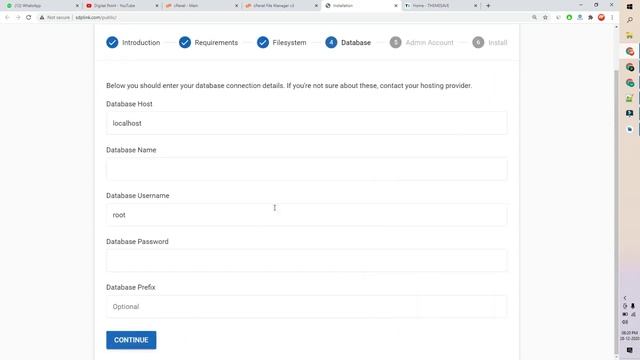The image size is (640, 360).
Task: Click the Admin Account step number icon
Action: 396,42
